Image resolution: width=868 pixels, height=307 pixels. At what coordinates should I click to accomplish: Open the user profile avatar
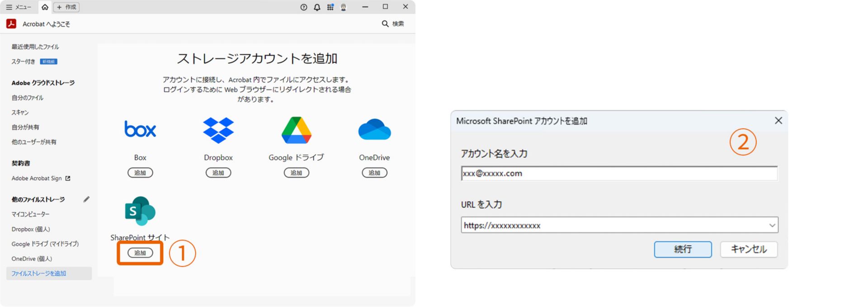pos(344,7)
